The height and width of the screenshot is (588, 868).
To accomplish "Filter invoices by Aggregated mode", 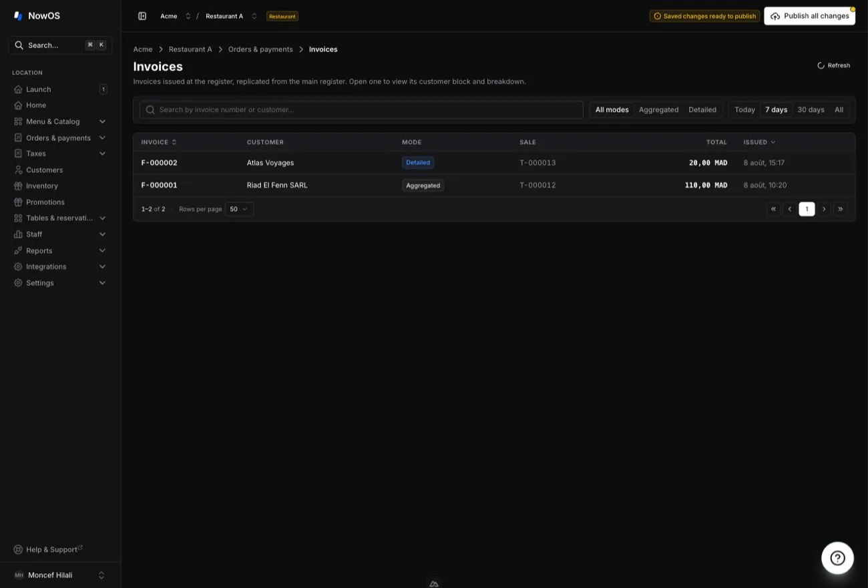I will 658,109.
